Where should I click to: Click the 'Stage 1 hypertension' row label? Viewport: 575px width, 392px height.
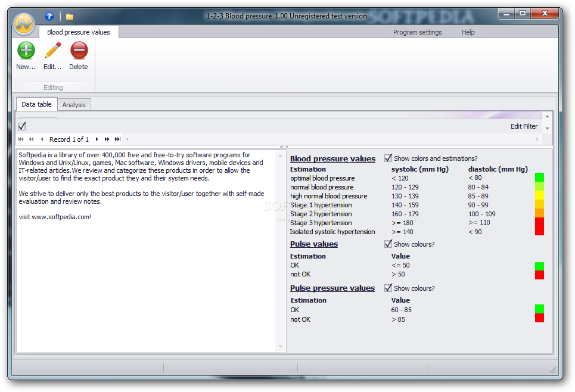coord(321,205)
